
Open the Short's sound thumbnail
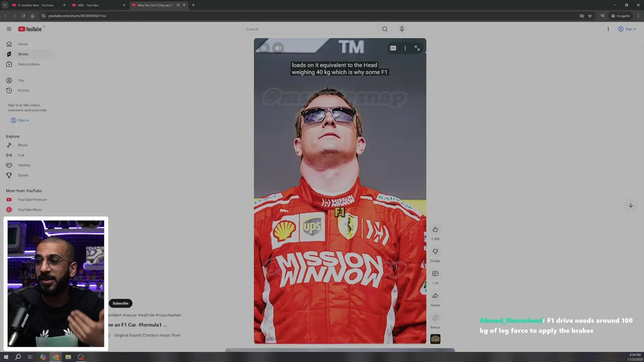click(435, 339)
